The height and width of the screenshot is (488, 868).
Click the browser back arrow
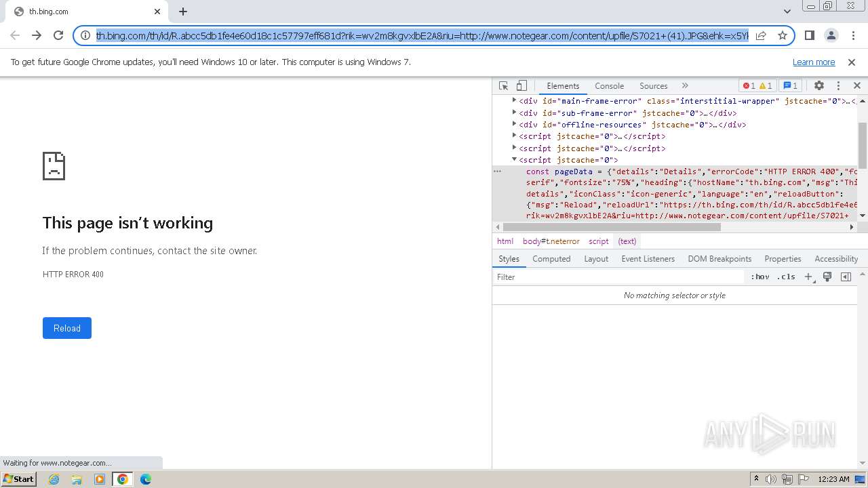point(15,35)
